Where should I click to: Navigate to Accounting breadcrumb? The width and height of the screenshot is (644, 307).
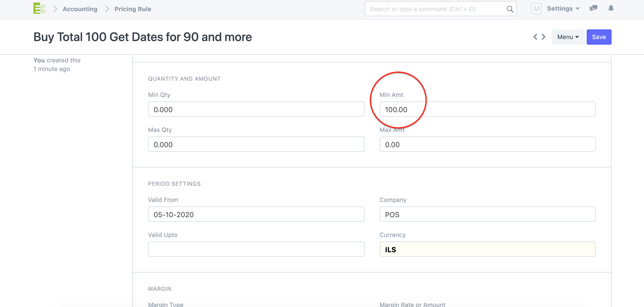[x=80, y=9]
